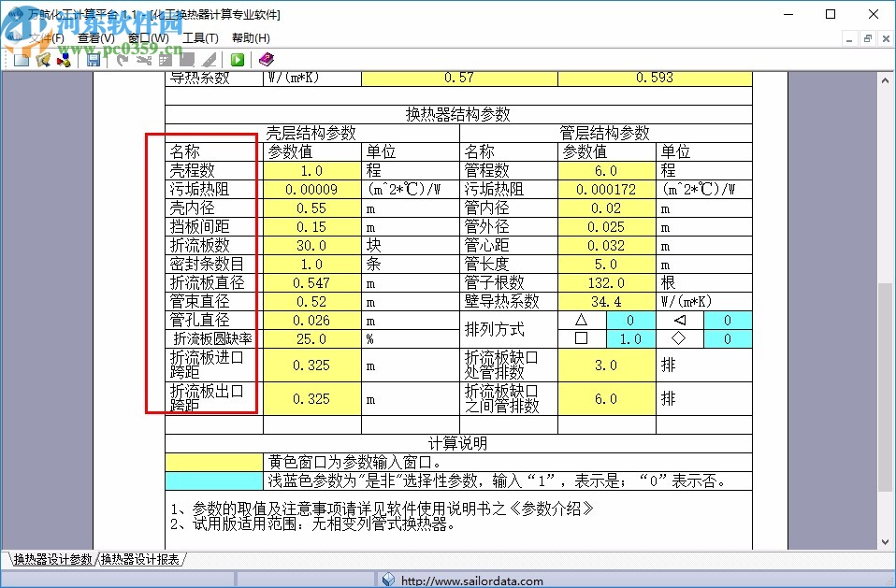
Task: Open the 查看(V) menu
Action: pos(96,38)
